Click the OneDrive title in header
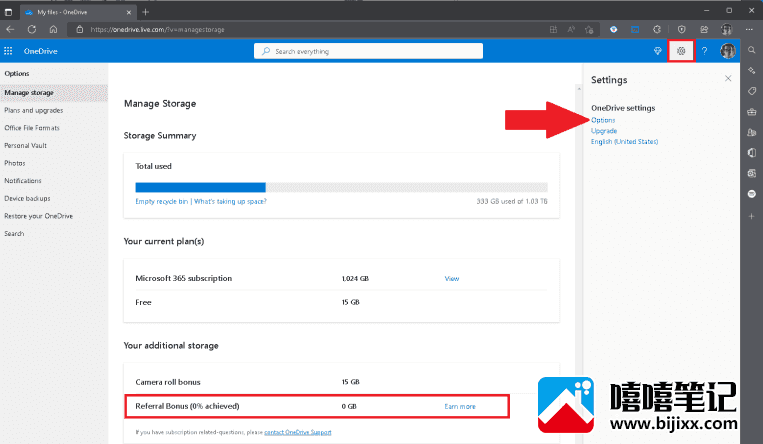763x444 pixels. 40,51
